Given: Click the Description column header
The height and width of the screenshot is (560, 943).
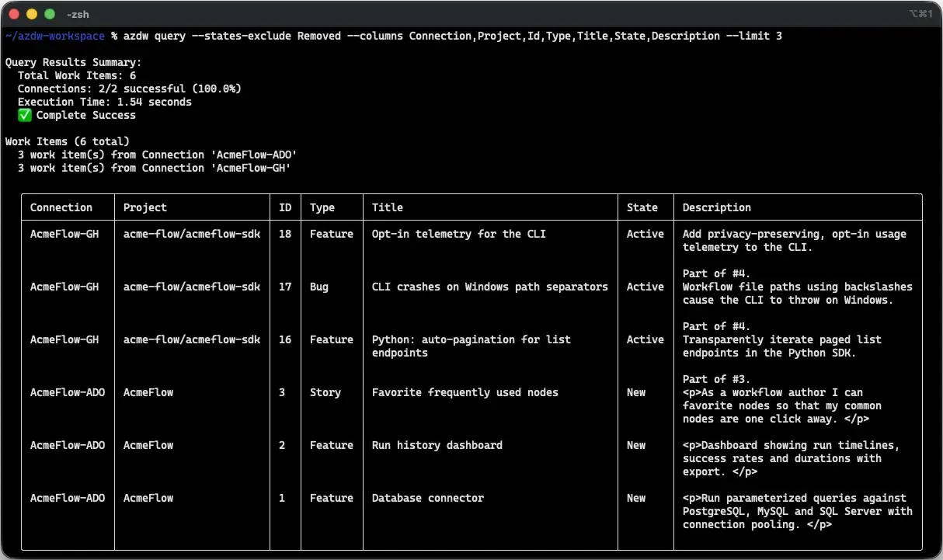Looking at the screenshot, I should pos(717,207).
